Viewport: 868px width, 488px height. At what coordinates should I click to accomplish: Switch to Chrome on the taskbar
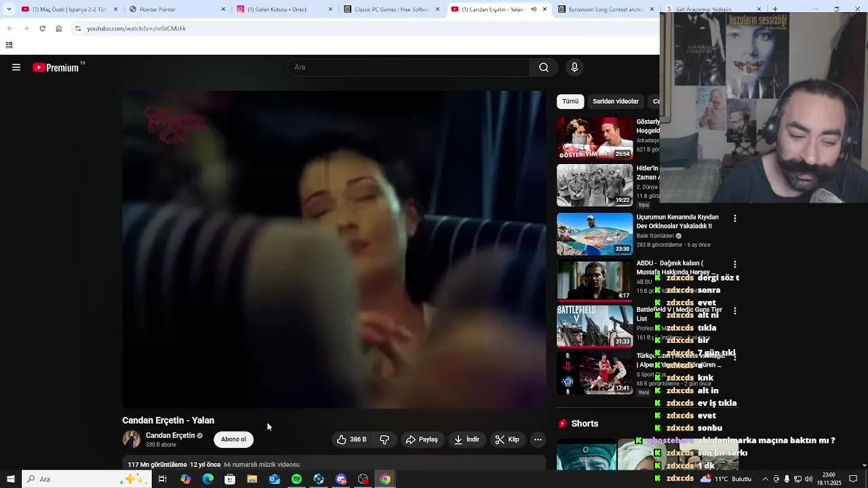point(385,479)
